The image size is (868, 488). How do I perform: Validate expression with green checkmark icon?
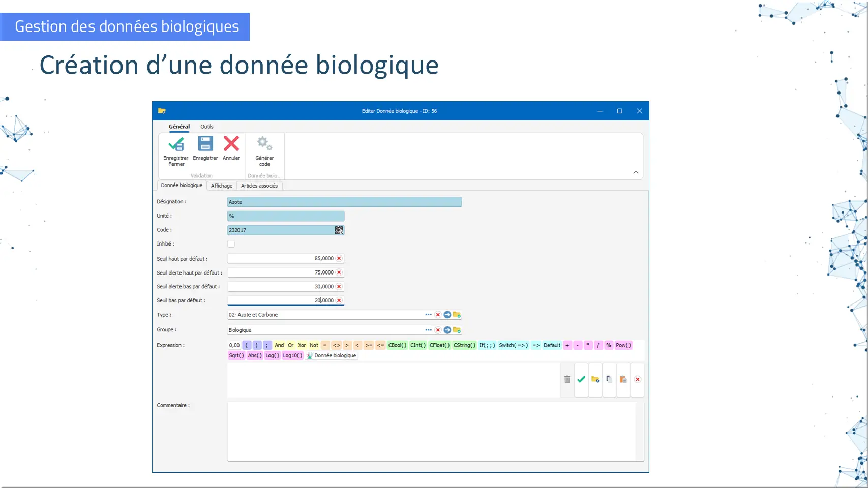click(581, 379)
